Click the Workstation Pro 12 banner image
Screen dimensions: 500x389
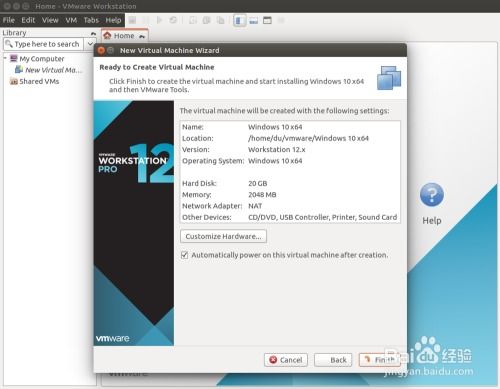click(x=134, y=223)
